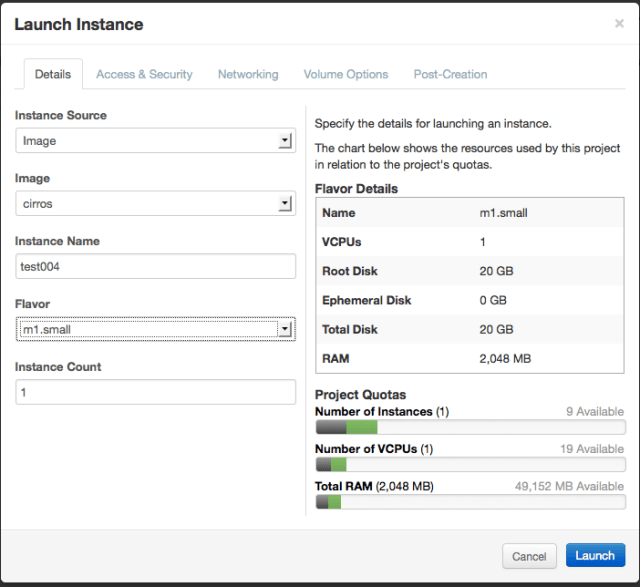Open the Access & Security tab
The height and width of the screenshot is (587, 640).
[144, 74]
